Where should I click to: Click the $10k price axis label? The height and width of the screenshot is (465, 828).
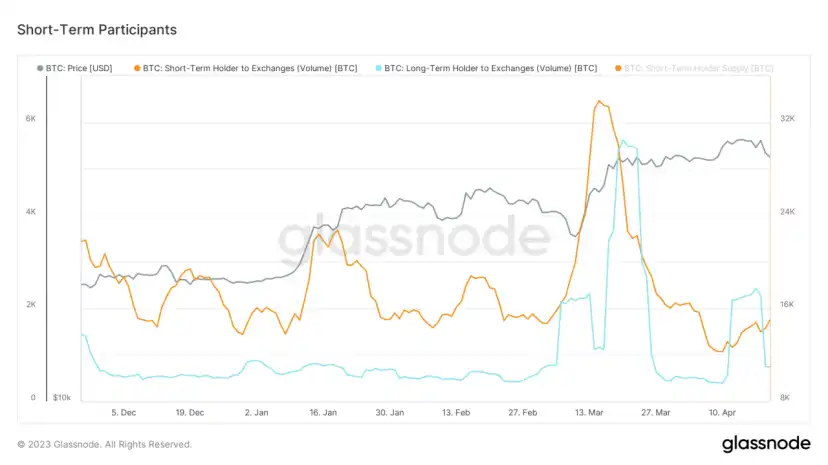[62, 397]
